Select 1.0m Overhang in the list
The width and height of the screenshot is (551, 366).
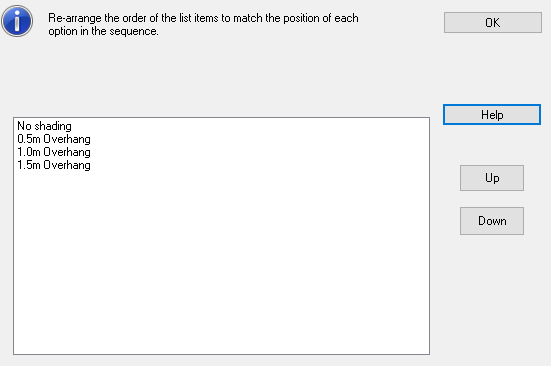pyautogui.click(x=54, y=152)
